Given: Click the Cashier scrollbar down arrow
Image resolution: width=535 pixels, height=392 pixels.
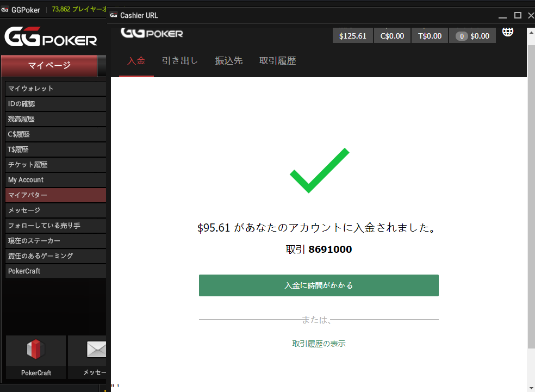Looking at the screenshot, I should click(531, 388).
